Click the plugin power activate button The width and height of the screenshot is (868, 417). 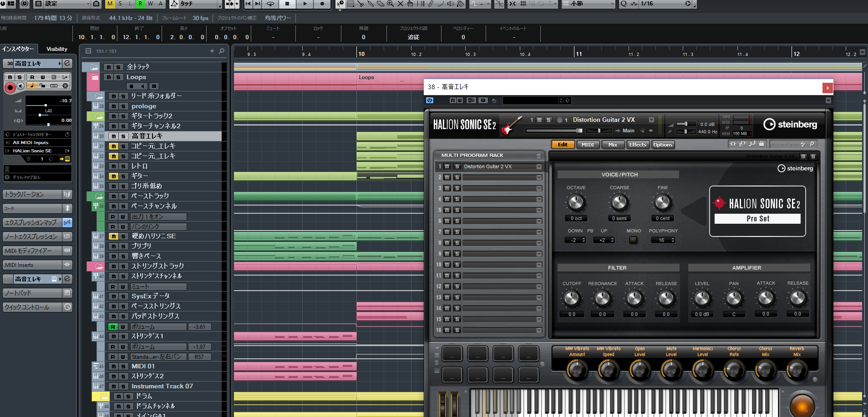[430, 100]
